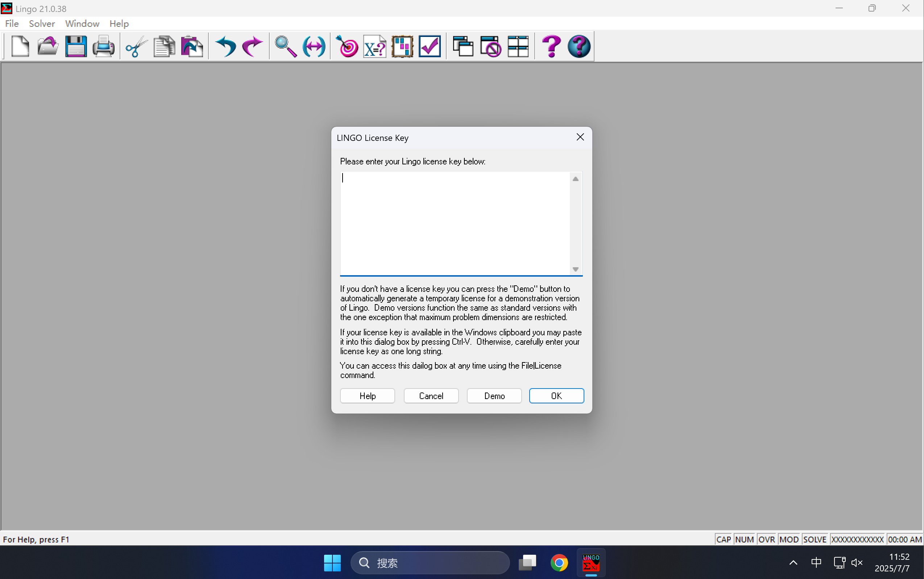The height and width of the screenshot is (579, 924).
Task: Click the Find magnifying glass icon
Action: coord(286,46)
